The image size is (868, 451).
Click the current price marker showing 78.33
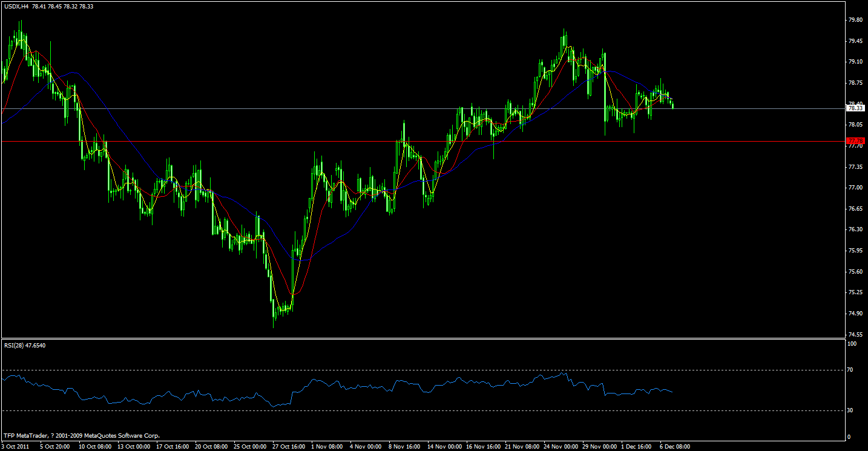(855, 108)
